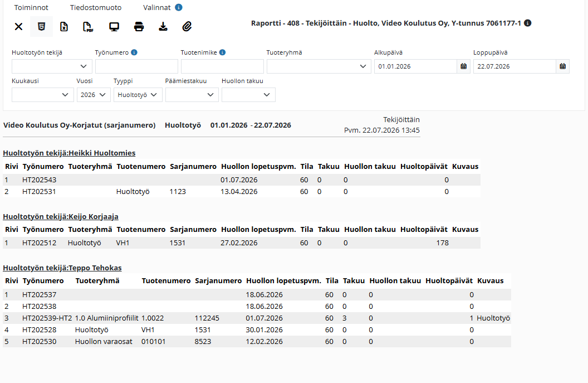Click the paperclip attachment icon
The height and width of the screenshot is (383, 588).
(x=187, y=27)
